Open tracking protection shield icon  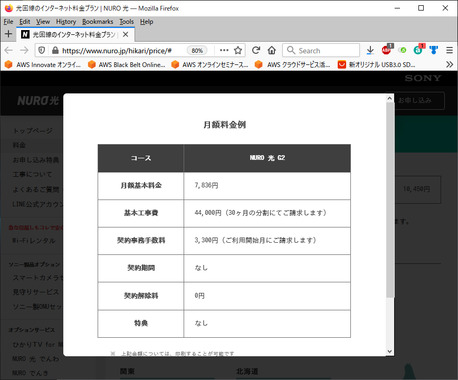(x=42, y=50)
